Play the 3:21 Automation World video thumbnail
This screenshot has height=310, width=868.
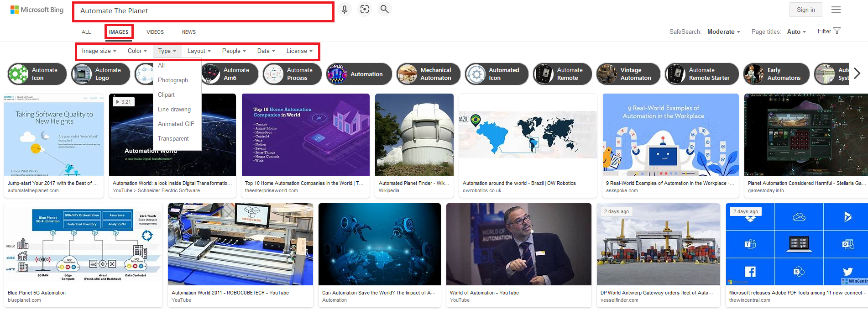(173, 135)
